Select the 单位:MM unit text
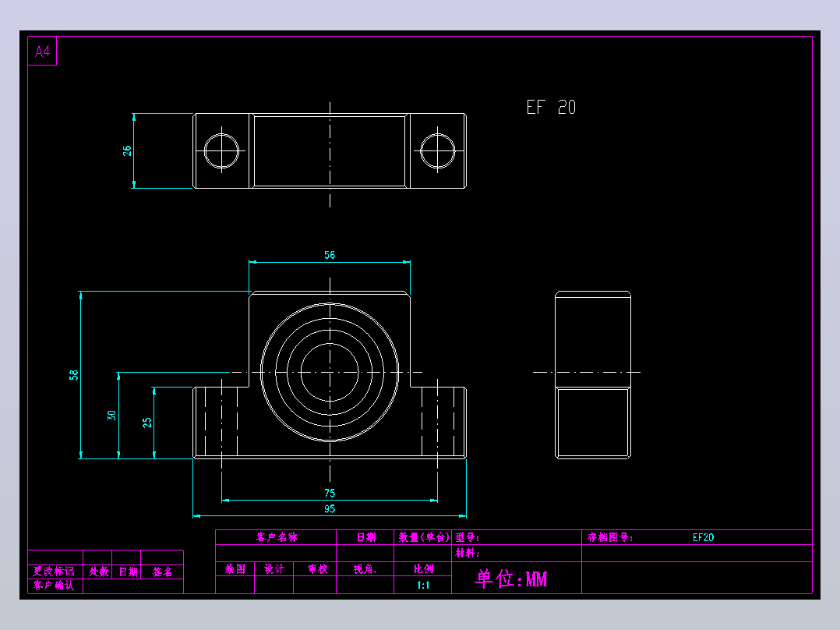Viewport: 840px width, 630px height. tap(511, 579)
